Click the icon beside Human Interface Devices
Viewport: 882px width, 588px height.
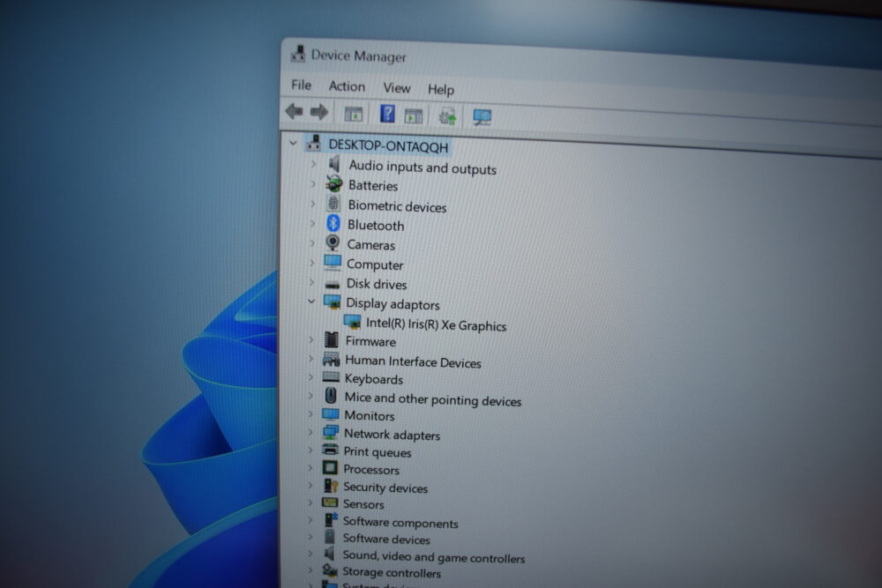(331, 359)
